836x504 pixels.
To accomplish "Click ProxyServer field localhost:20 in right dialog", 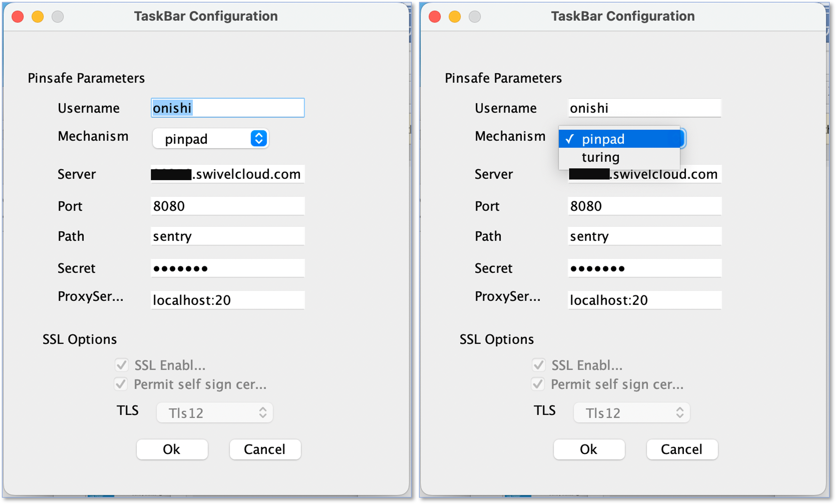I will [645, 300].
